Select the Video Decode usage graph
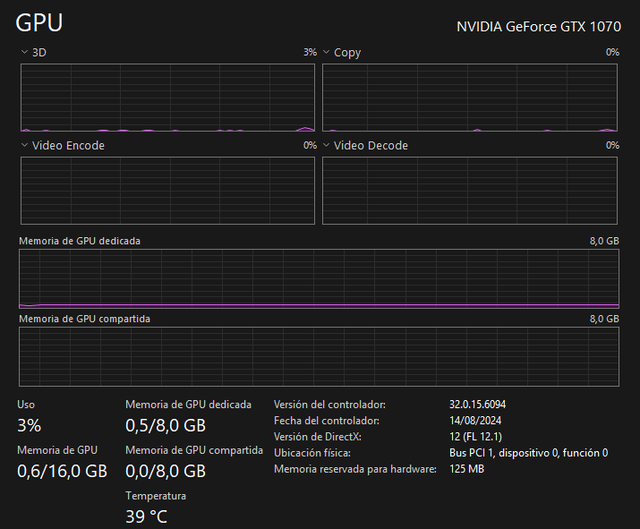The width and height of the screenshot is (640, 529). tap(470, 191)
